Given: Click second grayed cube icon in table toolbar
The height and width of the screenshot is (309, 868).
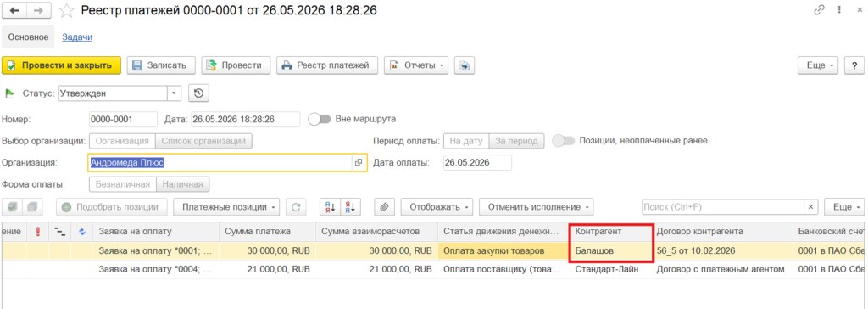Looking at the screenshot, I should 32,207.
